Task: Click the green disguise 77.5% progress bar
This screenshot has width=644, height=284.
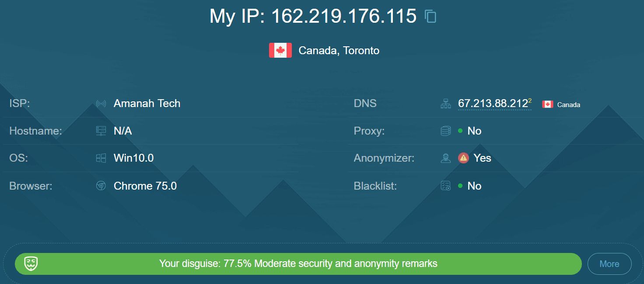Action: click(298, 264)
